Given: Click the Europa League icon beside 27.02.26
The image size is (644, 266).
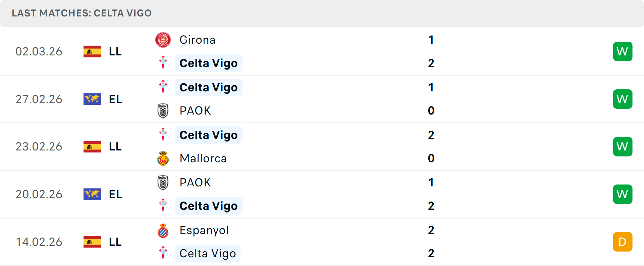Looking at the screenshot, I should coord(92,99).
